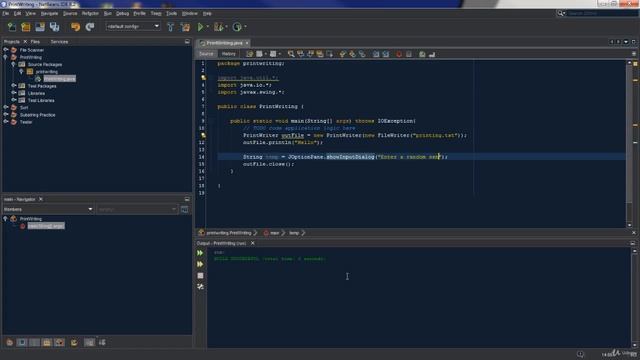The width and height of the screenshot is (640, 360).
Task: Click the Debug Project icon
Action: [x=218, y=27]
